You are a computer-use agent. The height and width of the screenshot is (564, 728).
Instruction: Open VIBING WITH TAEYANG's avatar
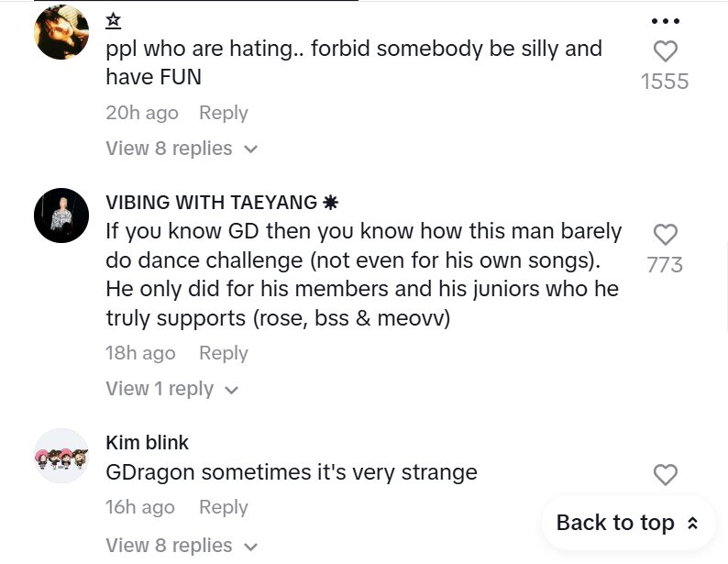pos(61,216)
